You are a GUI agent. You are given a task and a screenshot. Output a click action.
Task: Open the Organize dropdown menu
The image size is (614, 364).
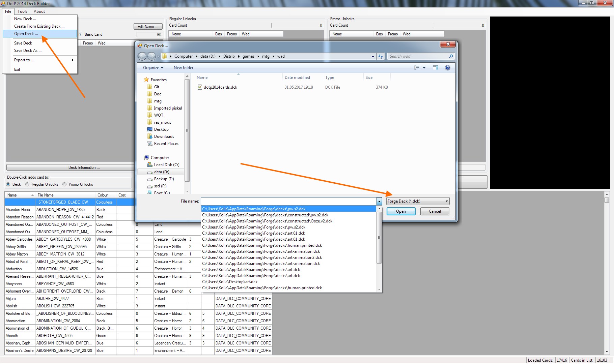click(153, 68)
